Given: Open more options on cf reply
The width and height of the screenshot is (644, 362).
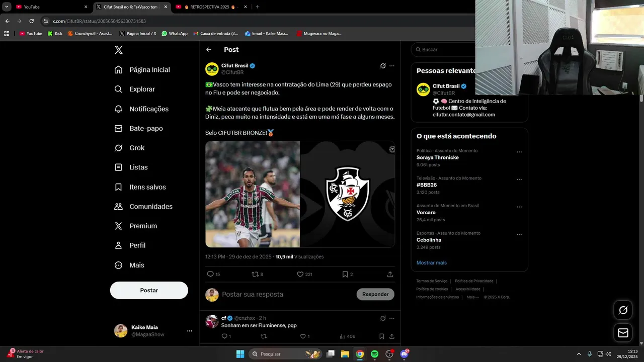Looking at the screenshot, I should click(392, 318).
